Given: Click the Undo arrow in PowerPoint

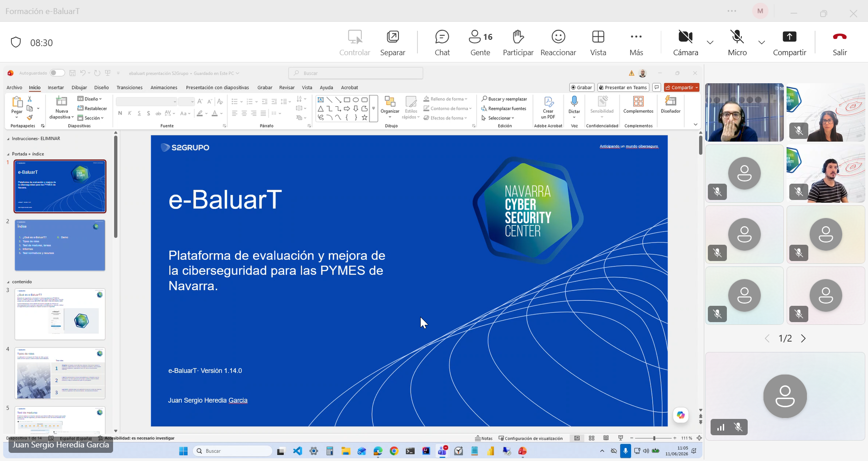Looking at the screenshot, I should pyautogui.click(x=83, y=73).
